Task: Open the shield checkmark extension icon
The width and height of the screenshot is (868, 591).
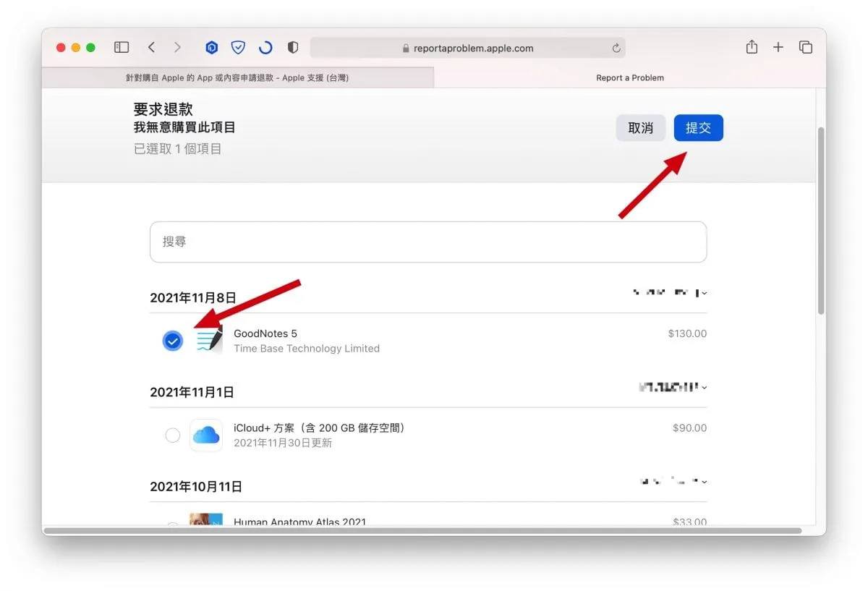Action: tap(238, 48)
